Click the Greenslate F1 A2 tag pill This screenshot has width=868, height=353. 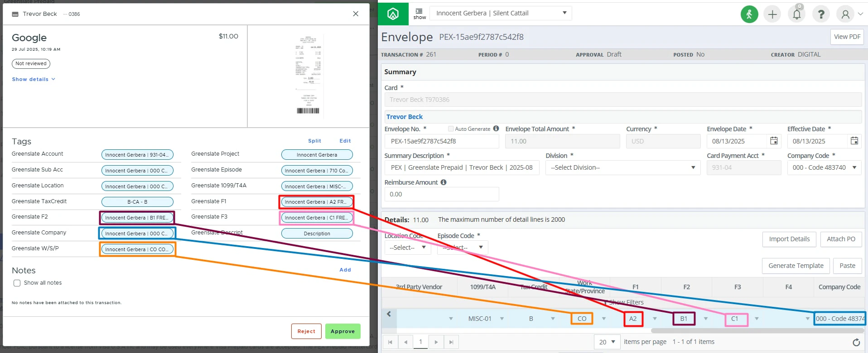tap(317, 202)
